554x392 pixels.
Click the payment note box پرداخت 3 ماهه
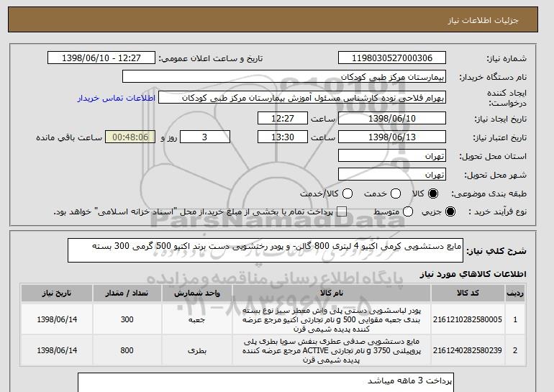click(x=265, y=383)
